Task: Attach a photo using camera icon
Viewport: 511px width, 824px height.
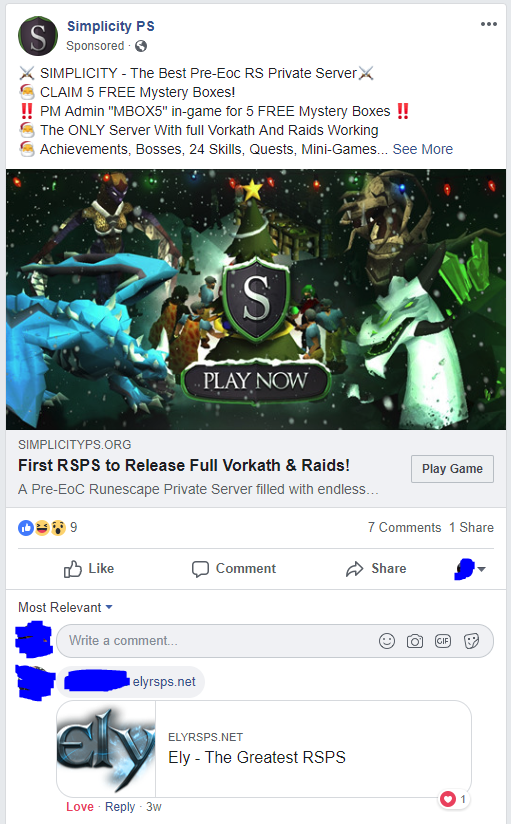Action: (x=415, y=641)
